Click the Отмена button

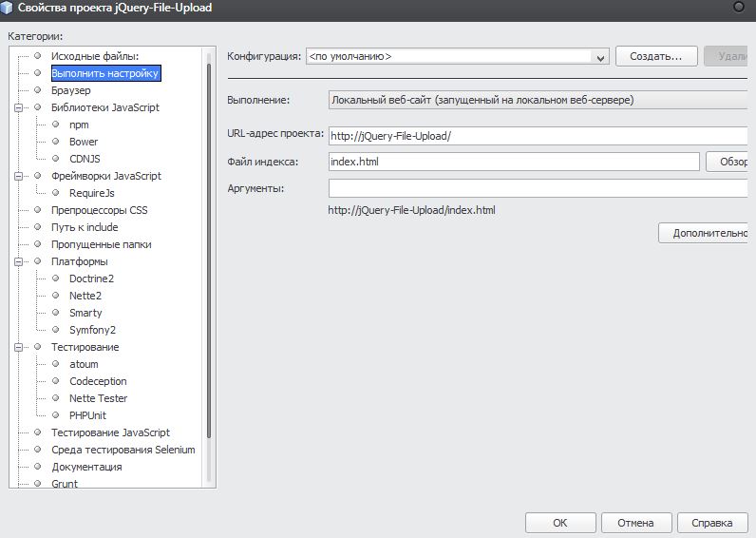tap(634, 523)
